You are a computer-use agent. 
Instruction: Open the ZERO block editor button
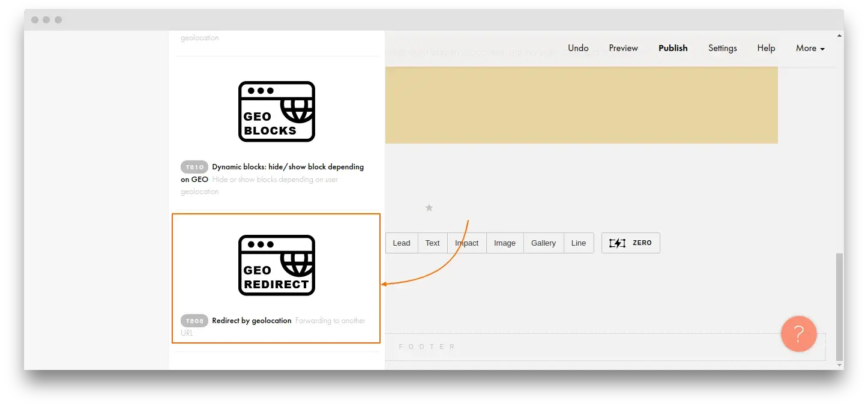pyautogui.click(x=630, y=243)
